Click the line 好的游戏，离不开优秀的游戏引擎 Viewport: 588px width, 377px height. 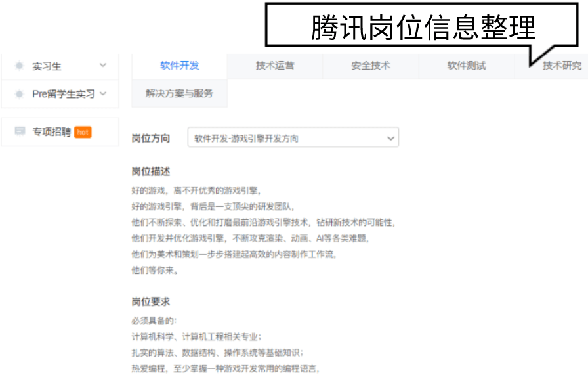click(x=196, y=190)
